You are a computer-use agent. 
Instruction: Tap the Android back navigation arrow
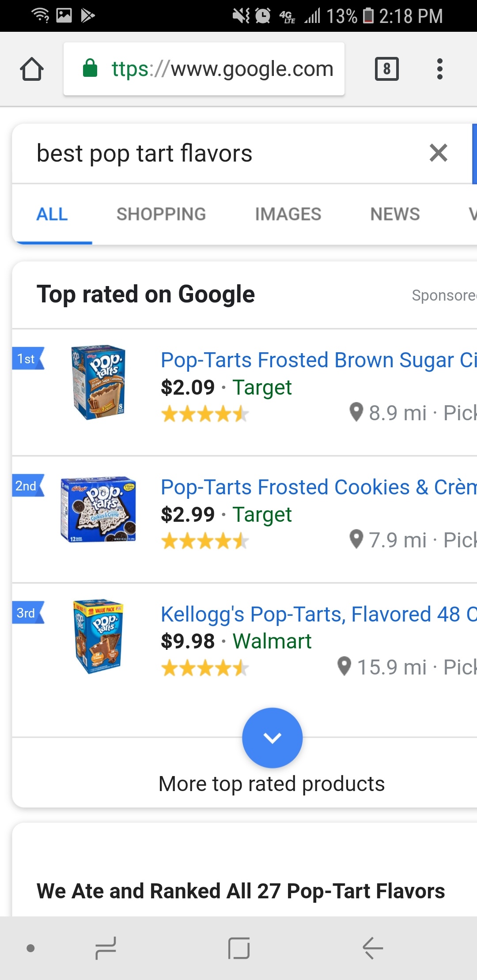tap(372, 948)
